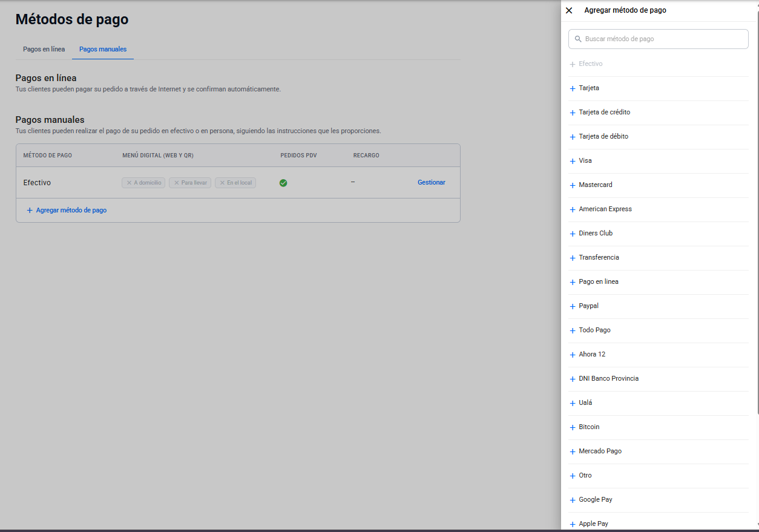Click the plus icon beside Visa
The image size is (759, 532).
[x=573, y=161]
